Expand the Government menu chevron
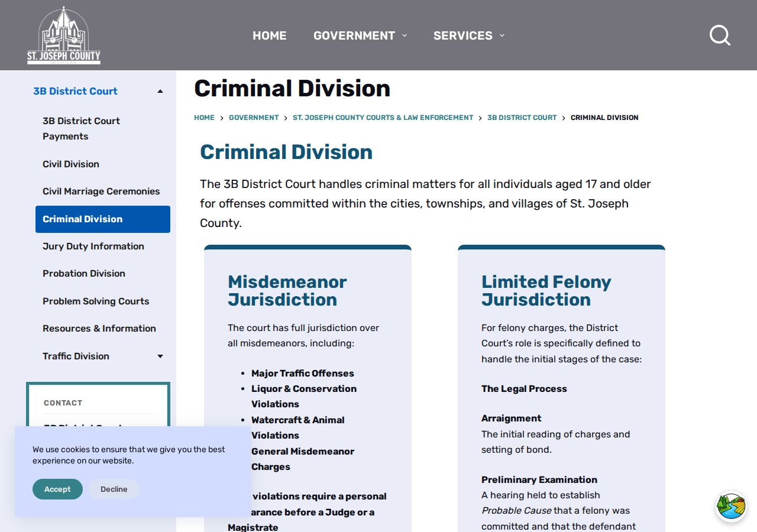The height and width of the screenshot is (532, 757). [405, 35]
